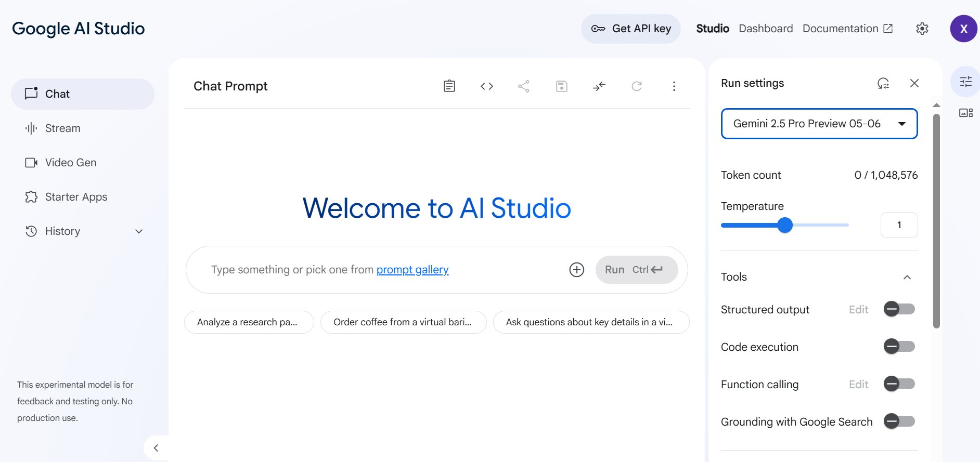Toggle the run settings tune icon
The image size is (980, 462).
point(966,82)
